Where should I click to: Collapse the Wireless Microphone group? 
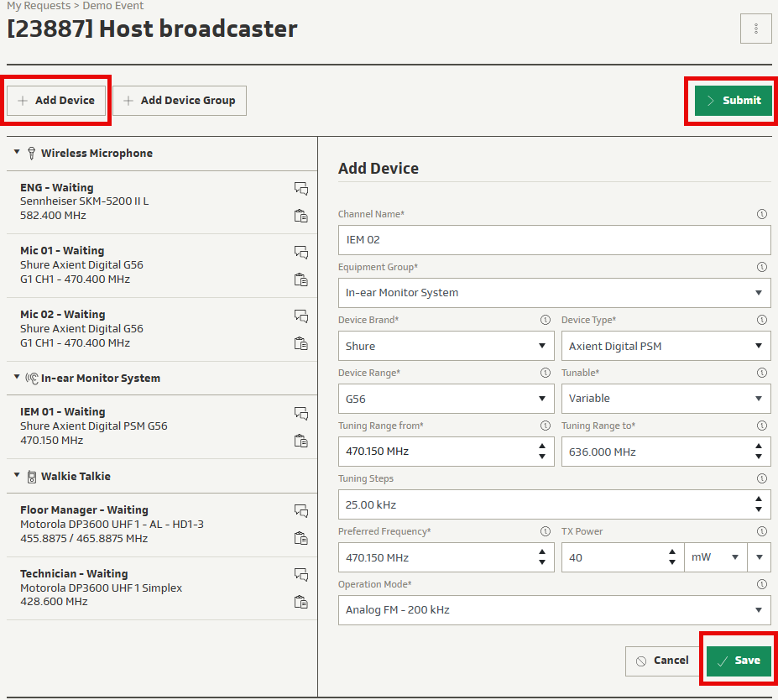tap(17, 153)
